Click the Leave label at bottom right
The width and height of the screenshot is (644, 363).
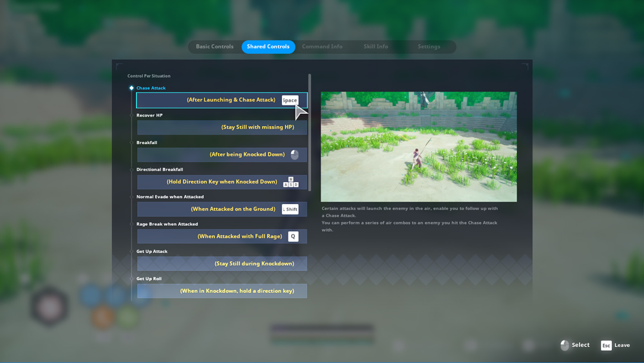pos(622,346)
